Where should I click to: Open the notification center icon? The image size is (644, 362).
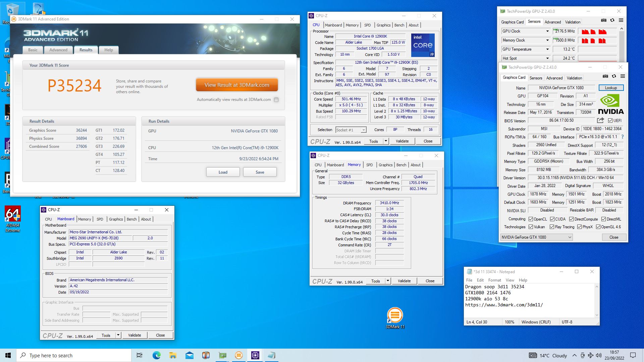coord(633,355)
